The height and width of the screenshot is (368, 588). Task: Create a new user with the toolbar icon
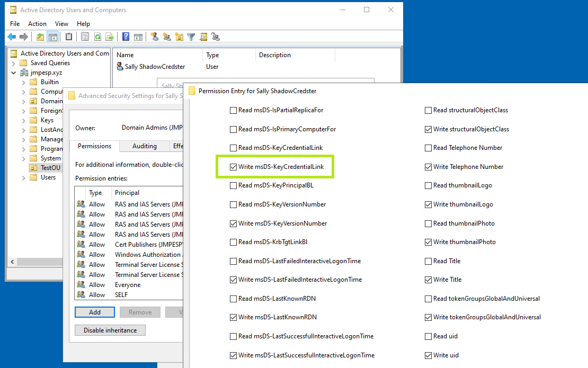(155, 37)
